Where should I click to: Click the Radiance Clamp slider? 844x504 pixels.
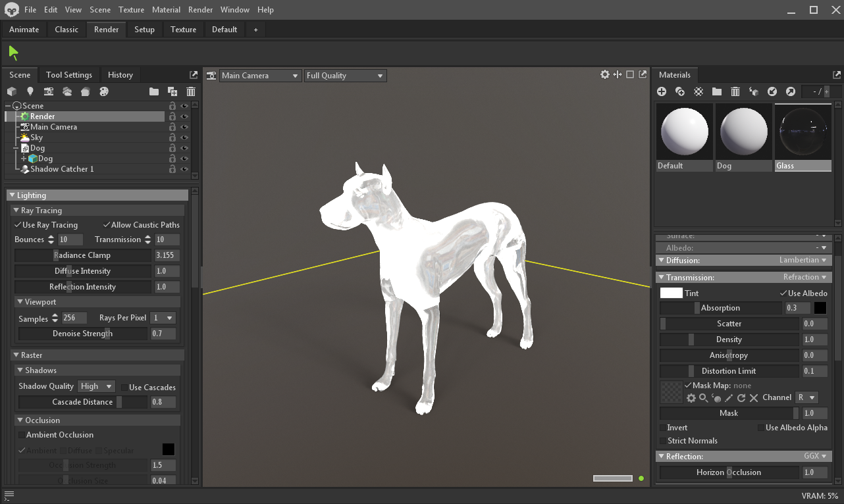click(x=83, y=255)
